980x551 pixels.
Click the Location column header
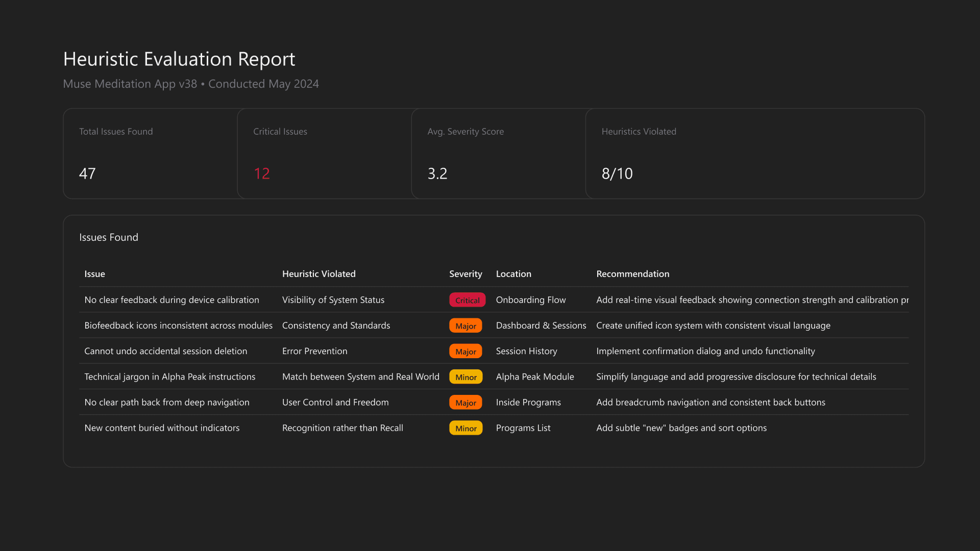pos(513,274)
